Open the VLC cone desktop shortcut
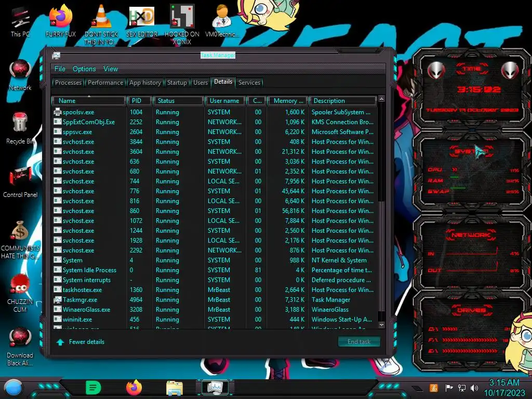This screenshot has height=399, width=532. point(101,24)
